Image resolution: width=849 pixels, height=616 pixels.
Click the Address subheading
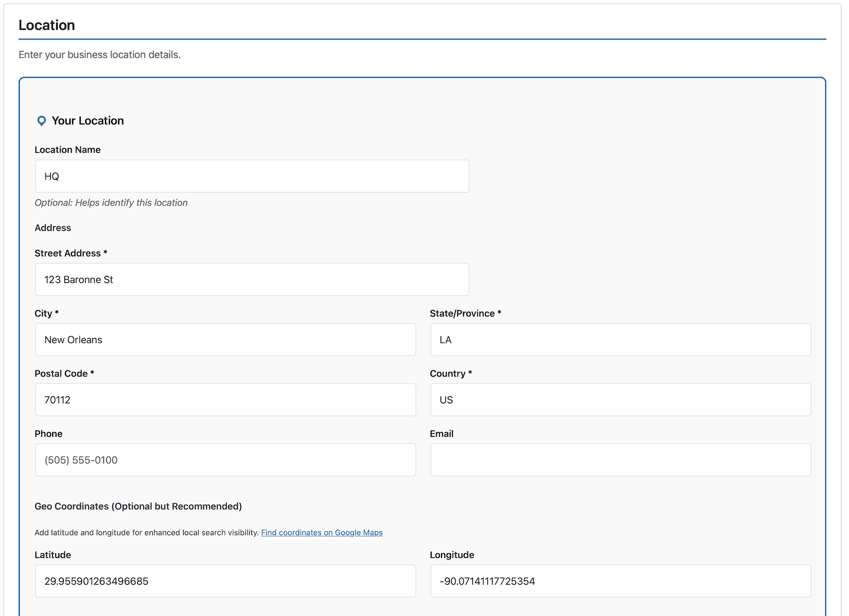click(x=53, y=228)
